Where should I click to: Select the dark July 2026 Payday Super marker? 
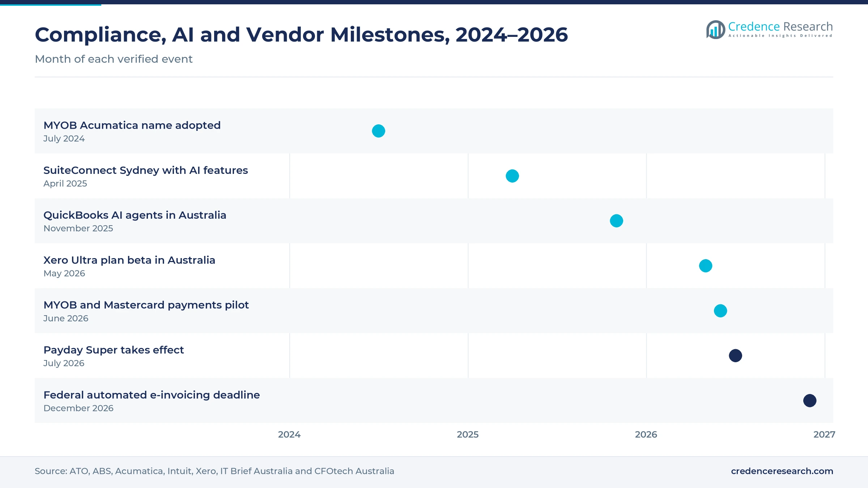pos(735,356)
